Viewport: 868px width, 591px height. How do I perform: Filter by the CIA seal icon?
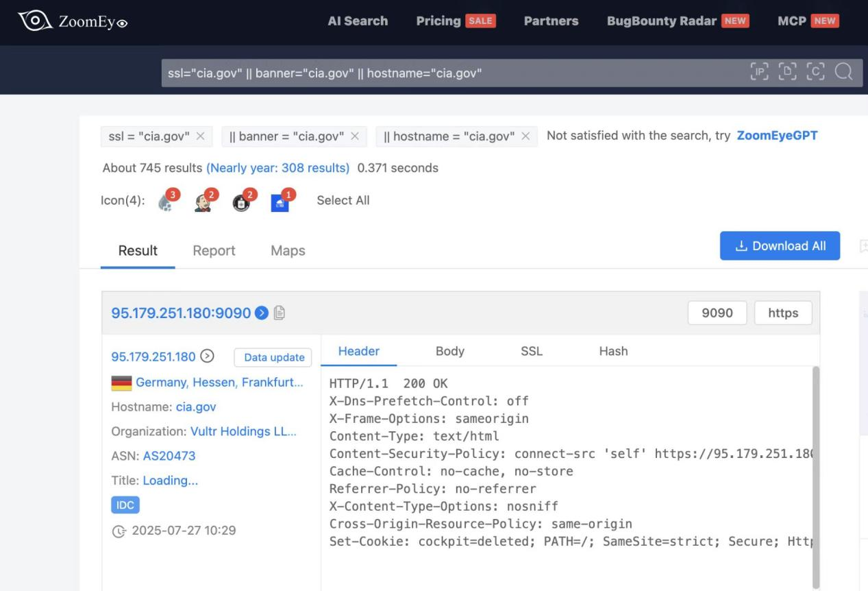pyautogui.click(x=241, y=202)
